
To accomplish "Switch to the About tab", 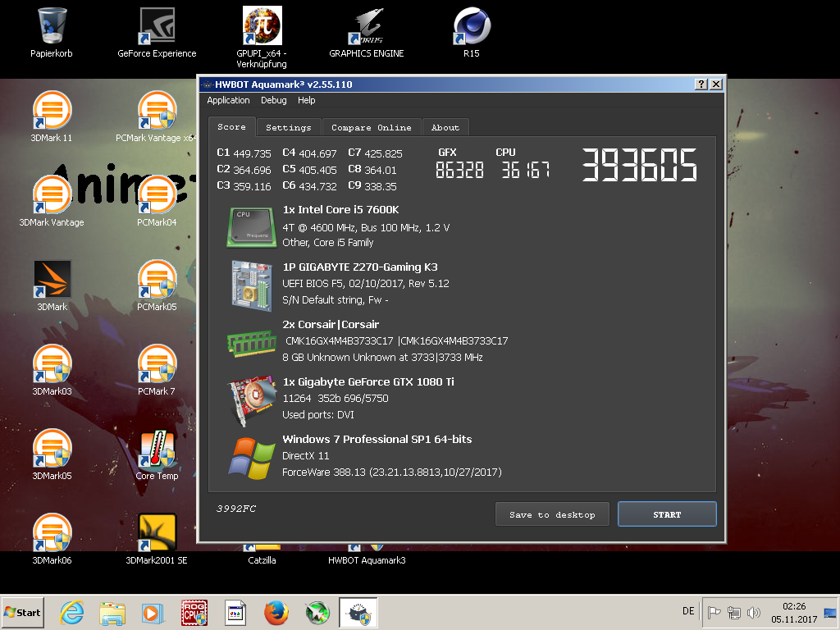I will click(x=445, y=127).
